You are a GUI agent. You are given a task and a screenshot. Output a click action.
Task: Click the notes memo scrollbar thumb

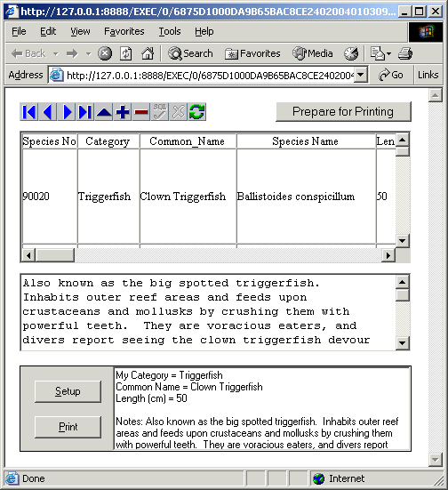click(403, 295)
